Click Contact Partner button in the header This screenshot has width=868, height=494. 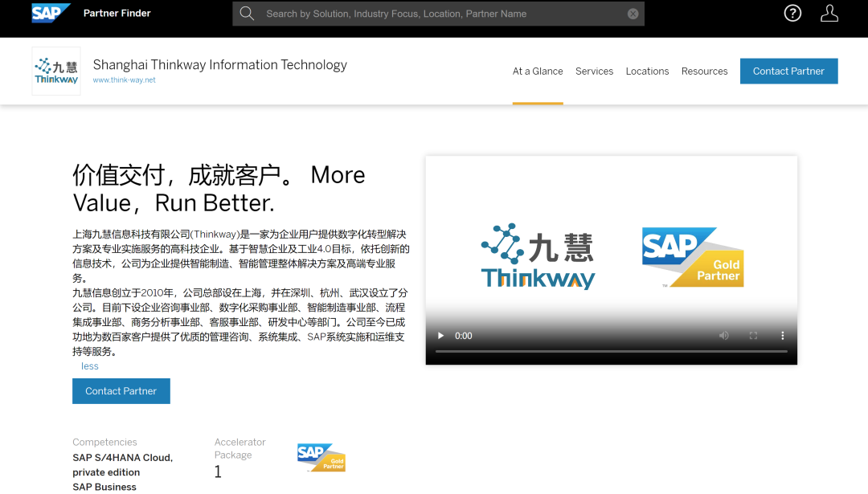point(789,71)
